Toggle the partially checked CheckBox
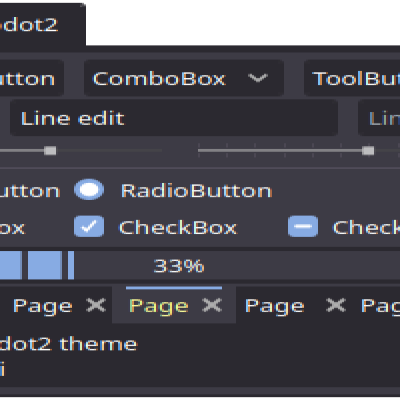Viewport: 400px width, 400px height. click(x=303, y=226)
